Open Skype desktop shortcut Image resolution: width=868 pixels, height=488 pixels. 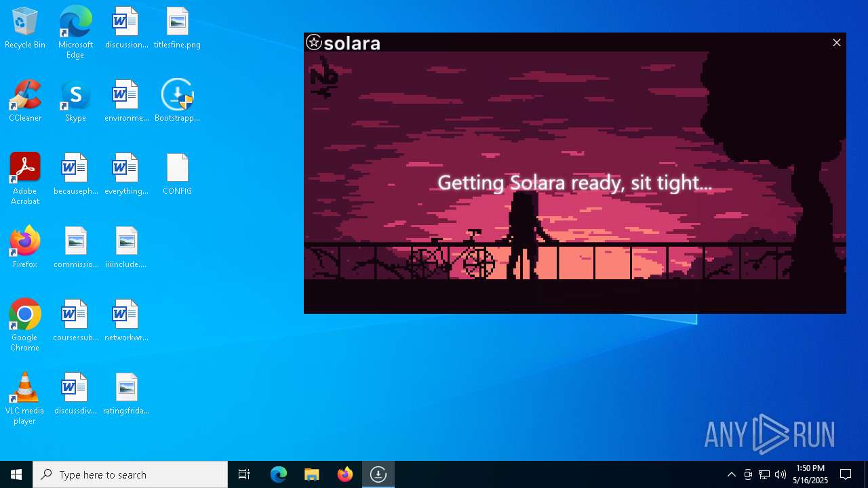75,101
